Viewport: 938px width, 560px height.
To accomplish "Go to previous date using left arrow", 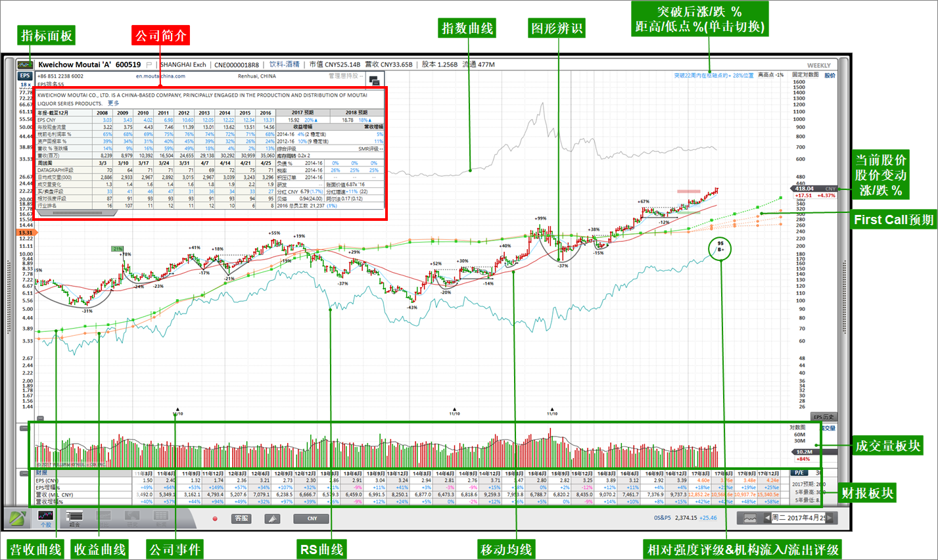I will pos(767,518).
